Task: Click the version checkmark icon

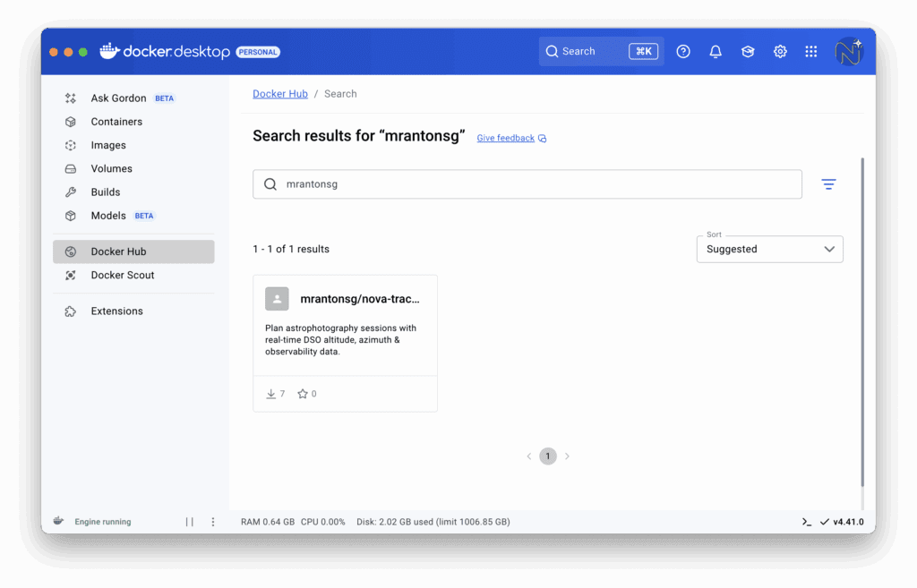Action: click(x=825, y=522)
